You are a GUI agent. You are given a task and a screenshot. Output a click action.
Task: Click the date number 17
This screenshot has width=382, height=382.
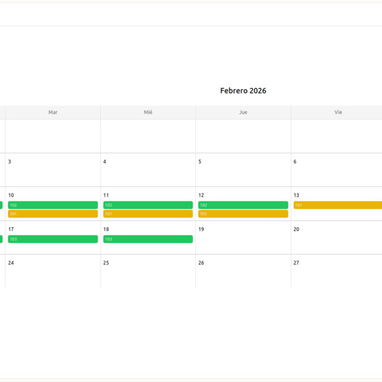tap(11, 229)
